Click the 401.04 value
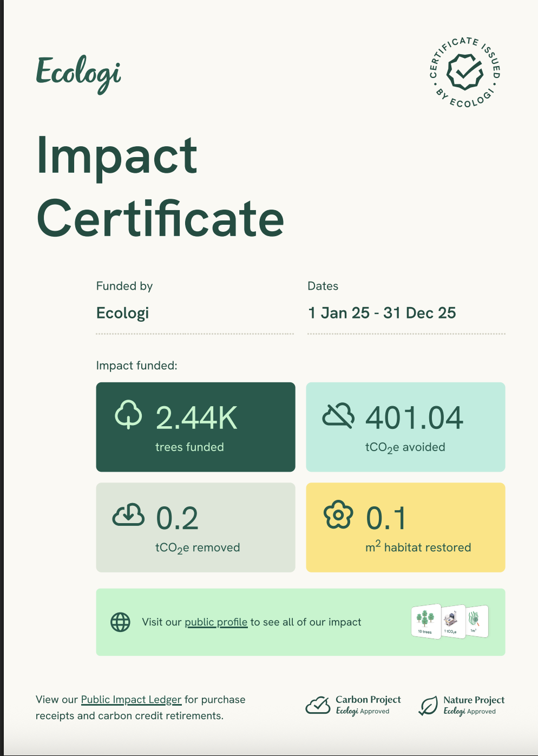Viewport: 538px width, 756px height. (415, 418)
